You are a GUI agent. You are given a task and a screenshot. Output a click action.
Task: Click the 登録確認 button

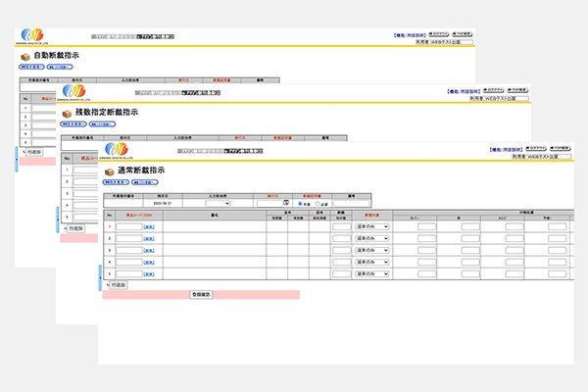click(201, 294)
